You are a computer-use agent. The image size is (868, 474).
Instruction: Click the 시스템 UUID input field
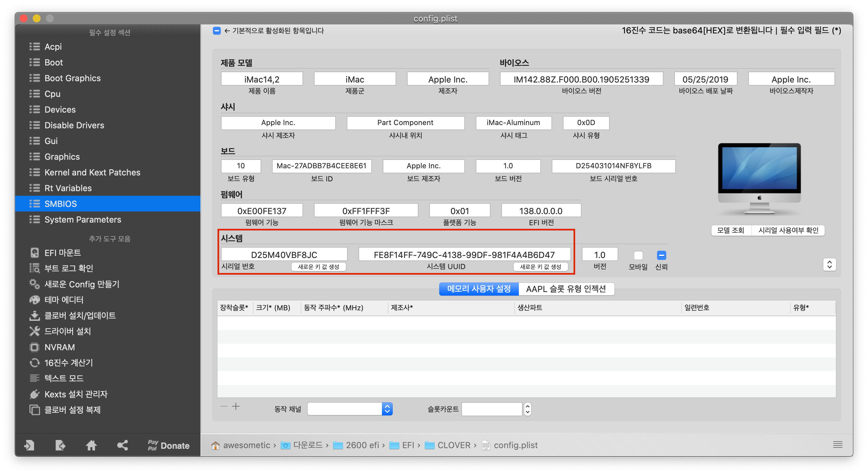464,254
